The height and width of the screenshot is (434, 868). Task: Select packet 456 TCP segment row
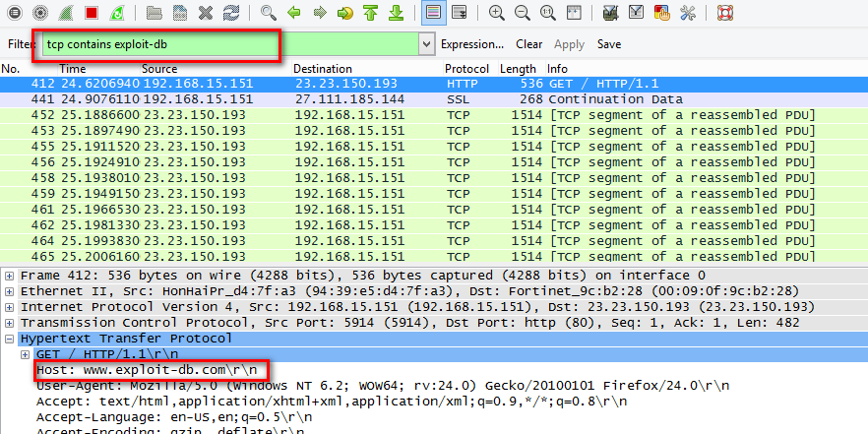[x=434, y=162]
